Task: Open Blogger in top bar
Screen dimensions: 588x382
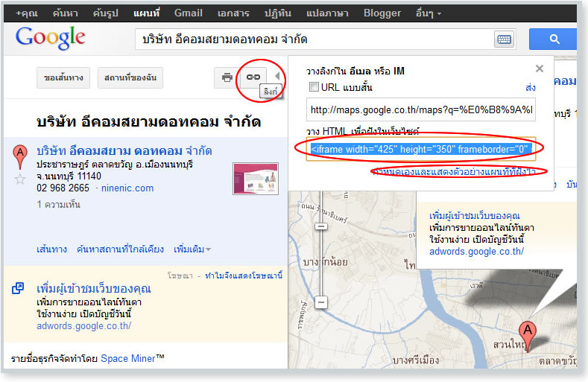Action: (382, 13)
